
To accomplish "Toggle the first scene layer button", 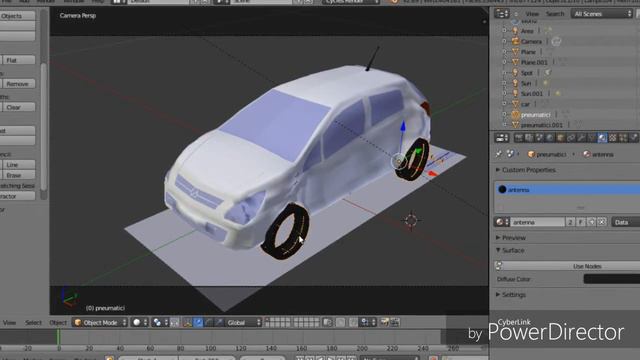I will coord(268,320).
